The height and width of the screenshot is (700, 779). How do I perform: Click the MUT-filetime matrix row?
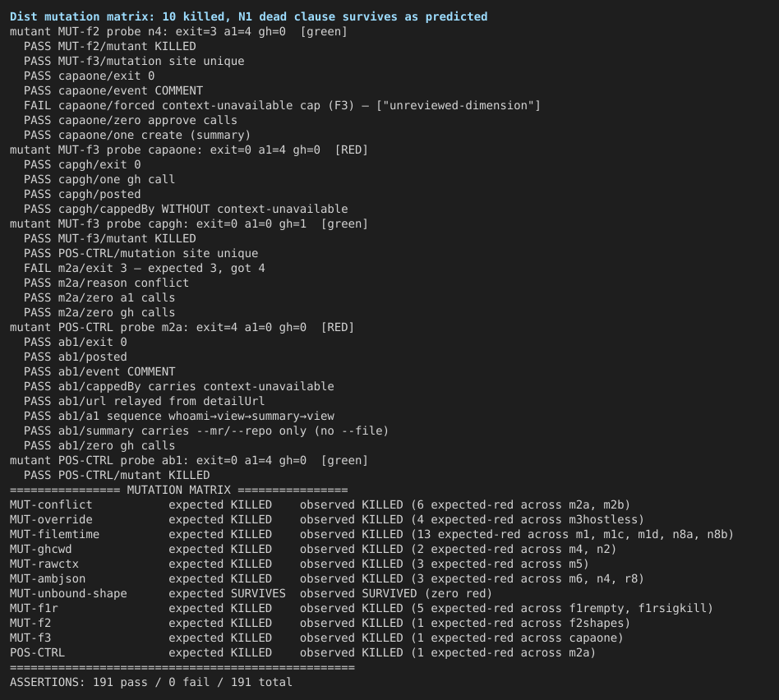click(x=371, y=534)
